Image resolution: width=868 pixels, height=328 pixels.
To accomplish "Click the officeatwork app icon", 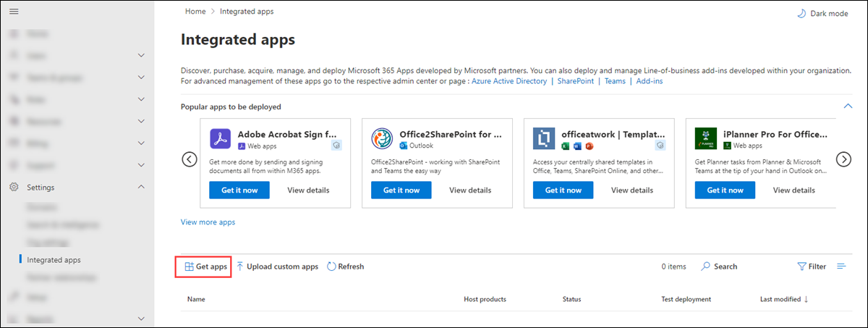I will pyautogui.click(x=543, y=138).
